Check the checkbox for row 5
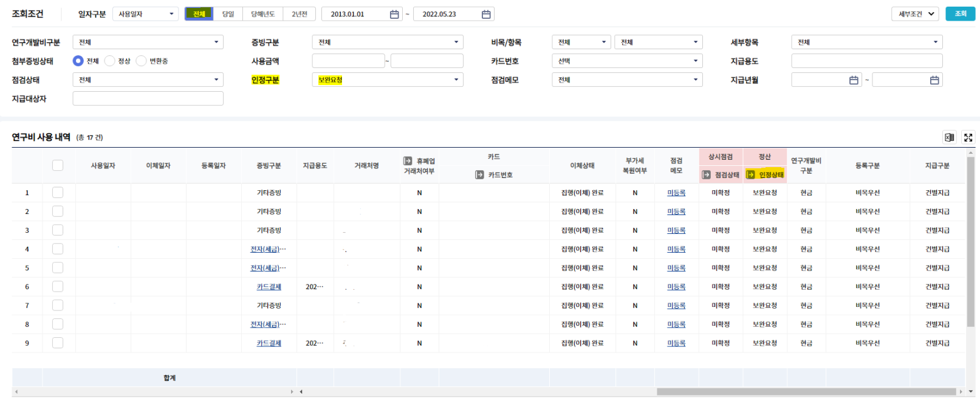 click(x=58, y=268)
